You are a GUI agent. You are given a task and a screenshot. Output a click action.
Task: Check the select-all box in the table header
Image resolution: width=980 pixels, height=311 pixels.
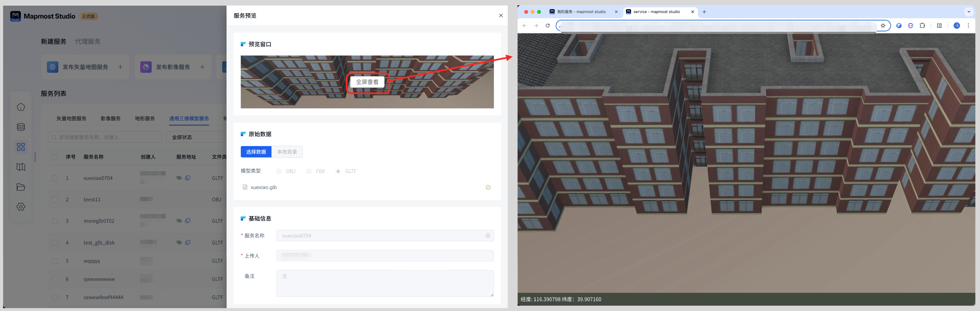[55, 157]
